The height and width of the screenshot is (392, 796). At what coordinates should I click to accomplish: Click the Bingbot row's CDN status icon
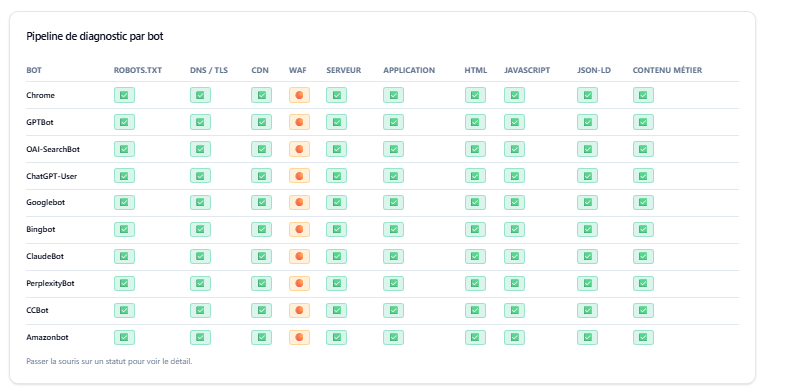tap(261, 230)
